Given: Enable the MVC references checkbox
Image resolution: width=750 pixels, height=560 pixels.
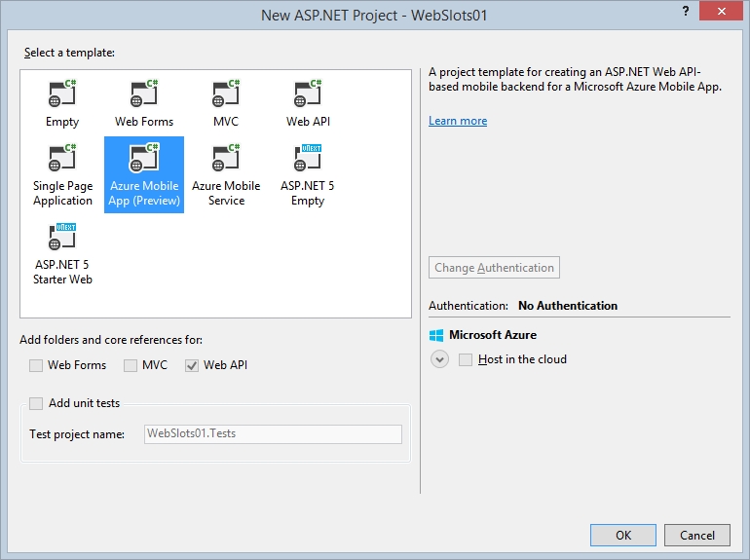Looking at the screenshot, I should pos(131,365).
